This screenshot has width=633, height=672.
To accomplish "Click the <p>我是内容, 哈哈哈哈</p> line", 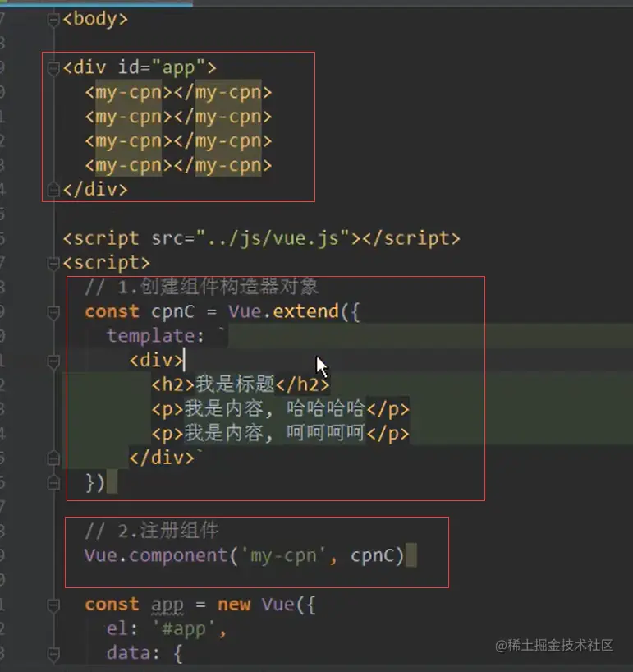I will coord(280,409).
